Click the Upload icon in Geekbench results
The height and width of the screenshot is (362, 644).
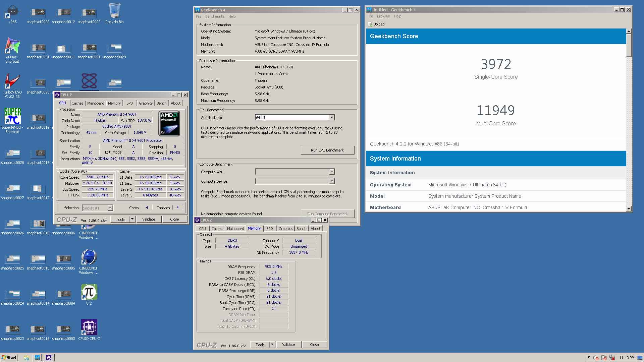coord(370,24)
